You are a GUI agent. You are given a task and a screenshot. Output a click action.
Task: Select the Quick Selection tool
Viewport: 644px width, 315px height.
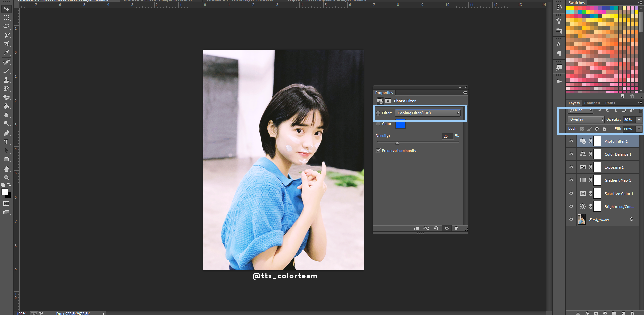(6, 35)
